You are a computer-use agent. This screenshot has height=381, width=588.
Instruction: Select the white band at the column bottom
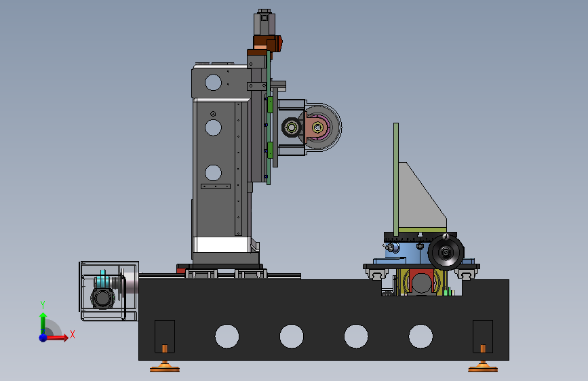(x=221, y=245)
